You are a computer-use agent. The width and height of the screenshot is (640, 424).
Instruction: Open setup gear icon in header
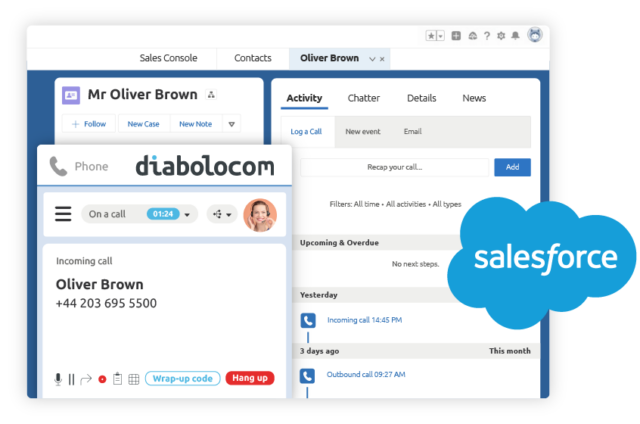point(501,36)
